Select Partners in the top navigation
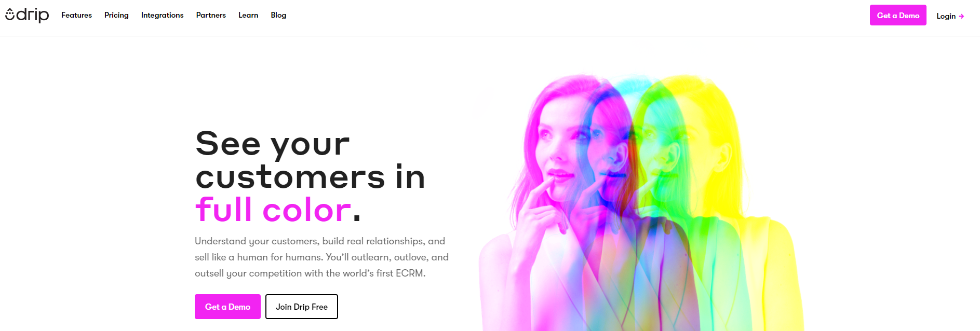The image size is (980, 331). (211, 15)
